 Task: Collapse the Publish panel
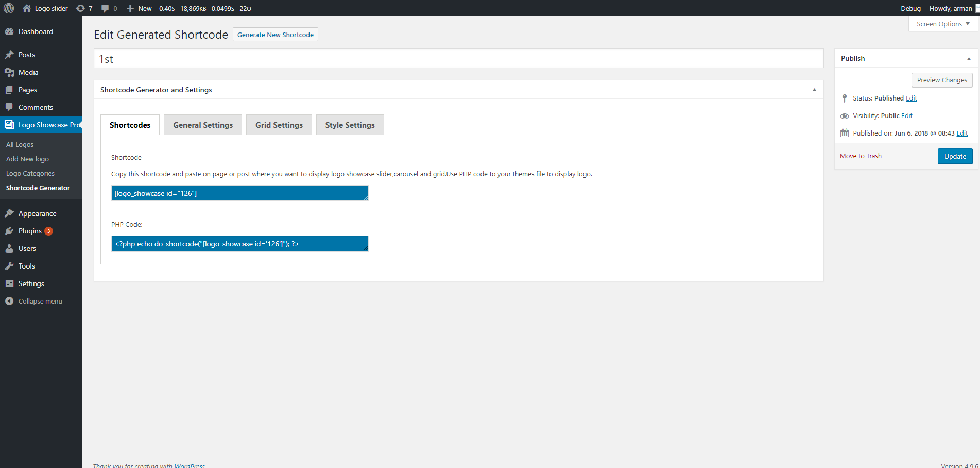coord(969,59)
